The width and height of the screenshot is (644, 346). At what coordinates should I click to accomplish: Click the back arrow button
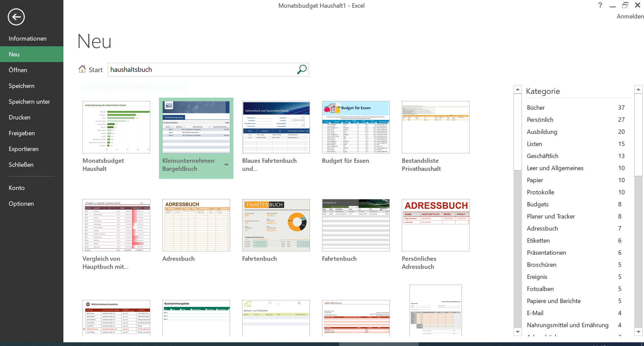click(16, 17)
